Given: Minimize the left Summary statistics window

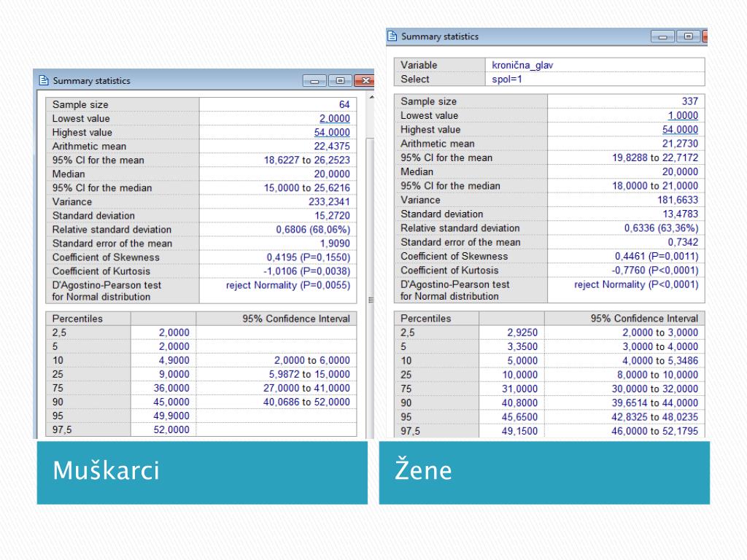Looking at the screenshot, I should pyautogui.click(x=314, y=81).
